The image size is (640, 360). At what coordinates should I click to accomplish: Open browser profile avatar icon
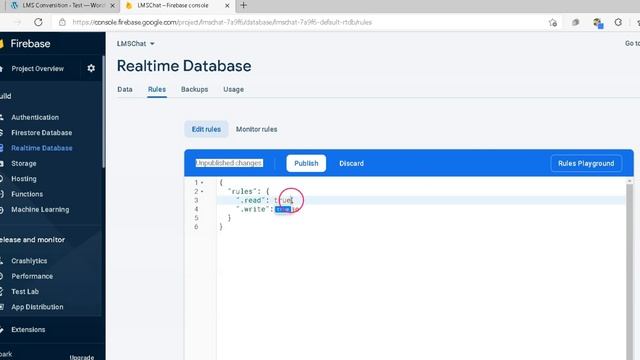pyautogui.click(x=598, y=23)
